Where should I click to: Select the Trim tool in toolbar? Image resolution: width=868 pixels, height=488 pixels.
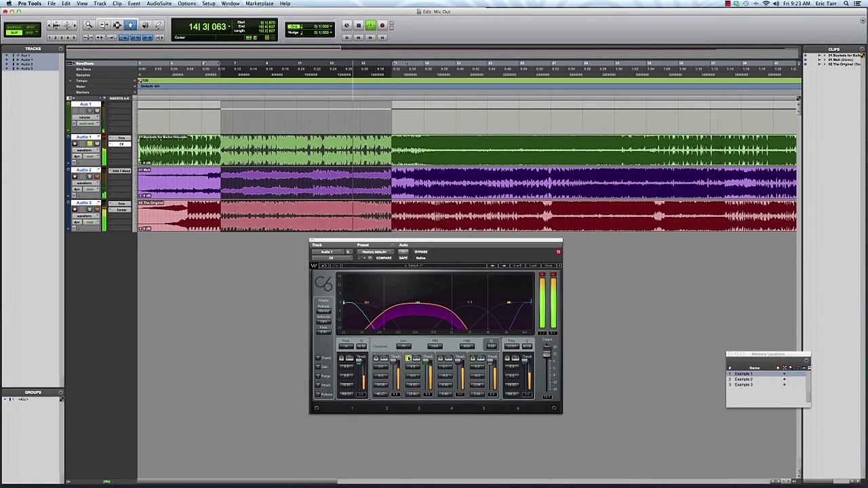(x=104, y=24)
